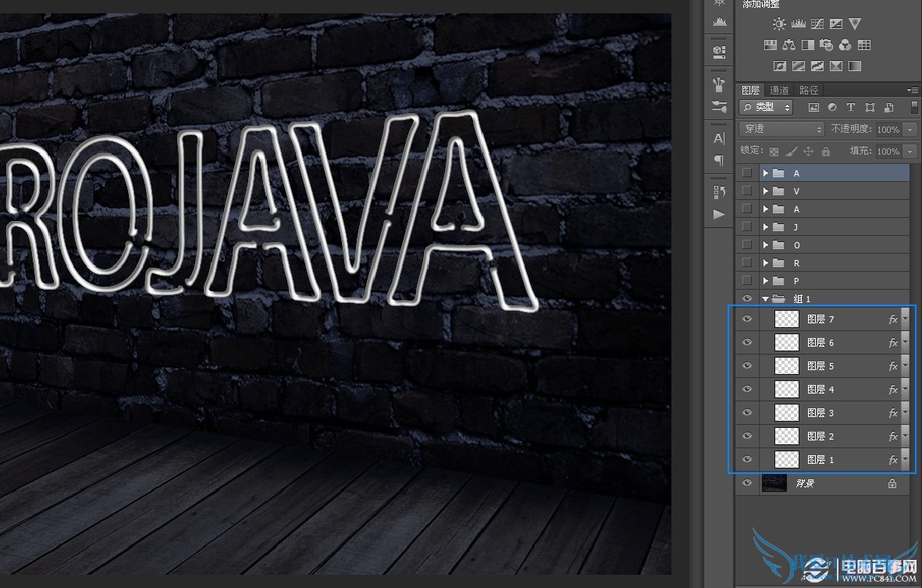The width and height of the screenshot is (922, 588).
Task: Open the 类型 filter type dropdown
Action: (766, 107)
